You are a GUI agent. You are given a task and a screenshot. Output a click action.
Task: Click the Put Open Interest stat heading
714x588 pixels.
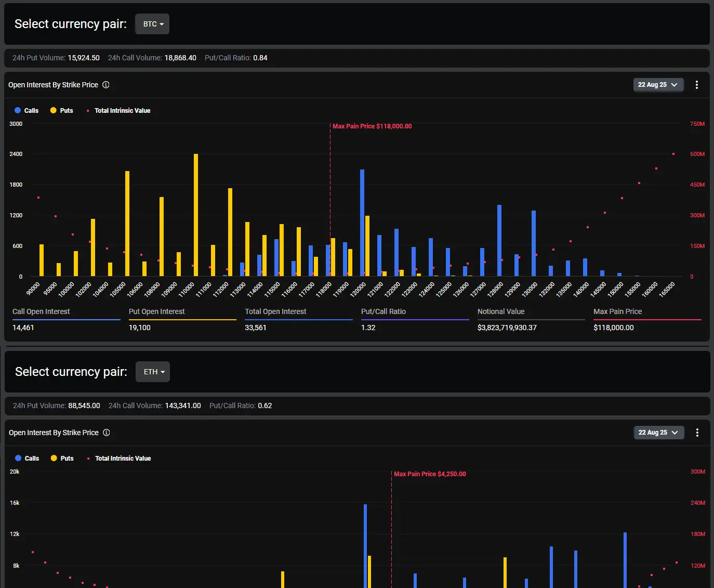click(157, 311)
